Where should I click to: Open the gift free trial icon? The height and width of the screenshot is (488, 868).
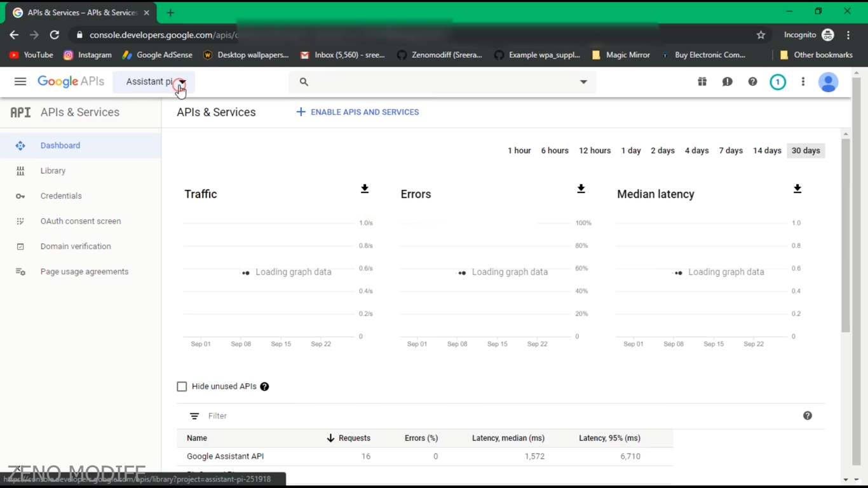pyautogui.click(x=702, y=81)
